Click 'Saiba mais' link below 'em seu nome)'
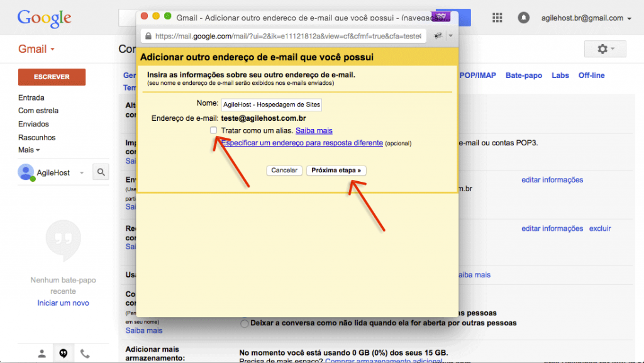 coord(144,330)
